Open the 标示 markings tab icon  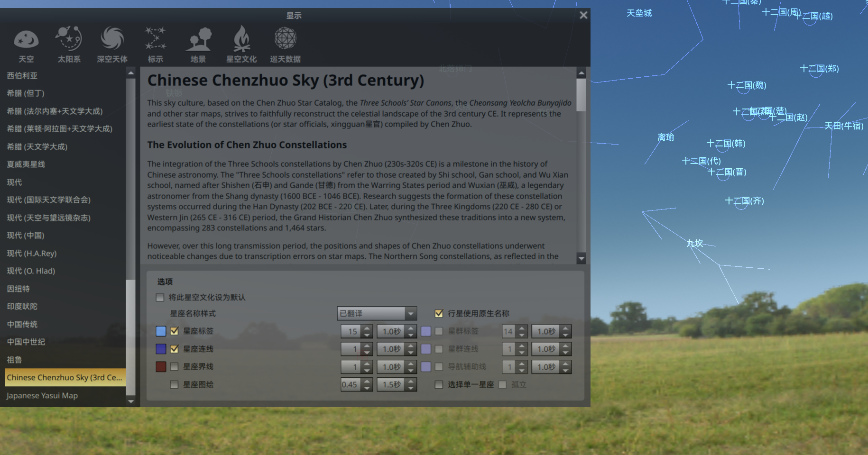coord(156,45)
